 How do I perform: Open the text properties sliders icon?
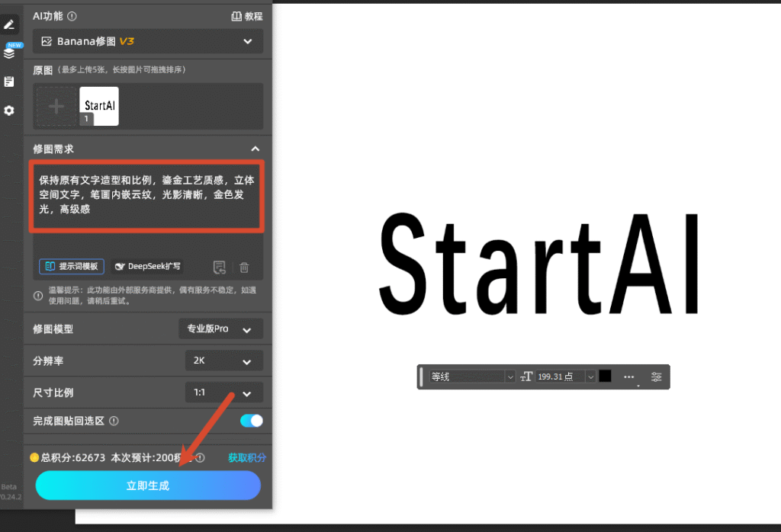click(x=657, y=377)
